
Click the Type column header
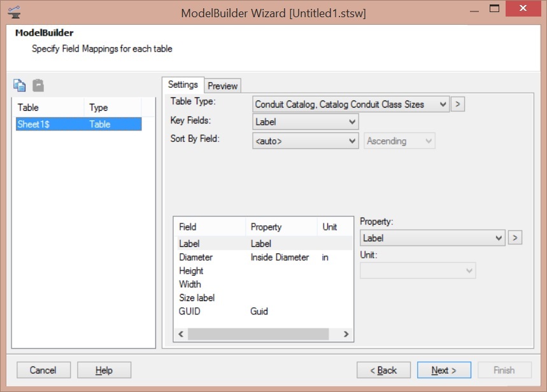113,108
